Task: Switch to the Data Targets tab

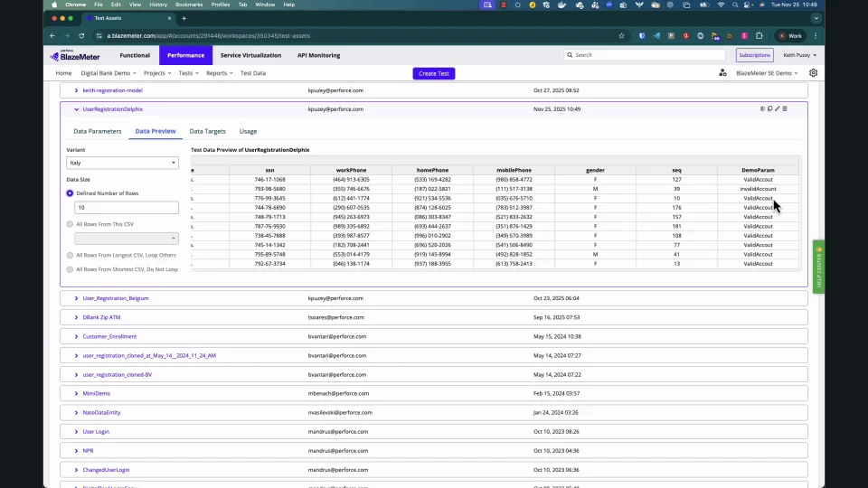Action: (x=207, y=131)
